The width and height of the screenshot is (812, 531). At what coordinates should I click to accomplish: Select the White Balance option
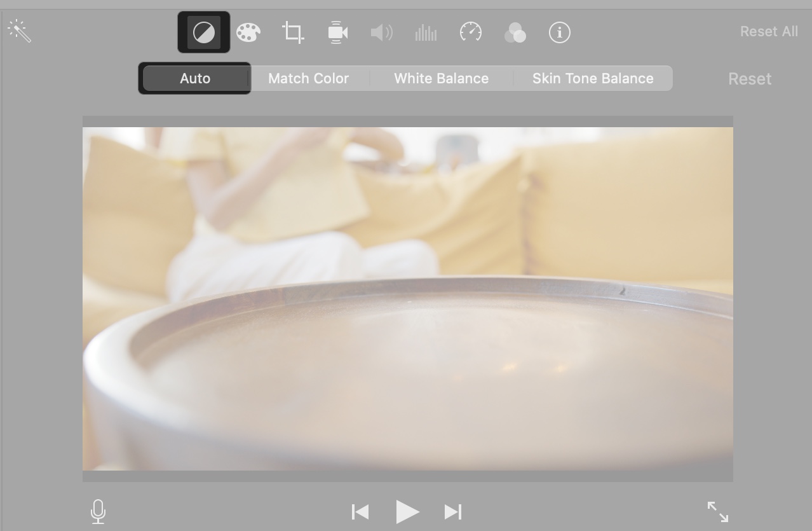pos(441,78)
